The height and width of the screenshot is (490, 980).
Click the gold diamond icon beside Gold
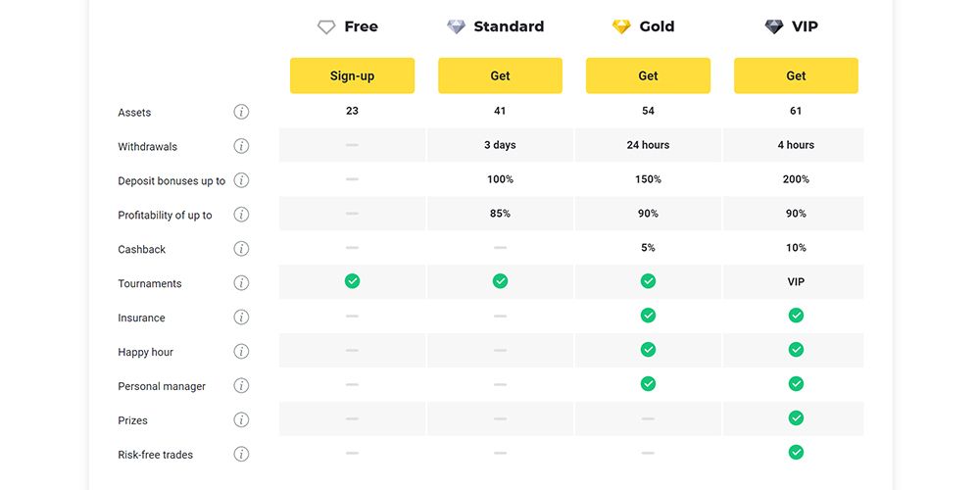[621, 26]
